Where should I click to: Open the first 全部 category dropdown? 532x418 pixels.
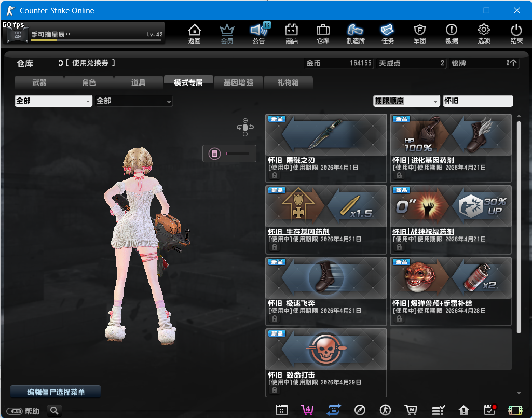pyautogui.click(x=53, y=101)
